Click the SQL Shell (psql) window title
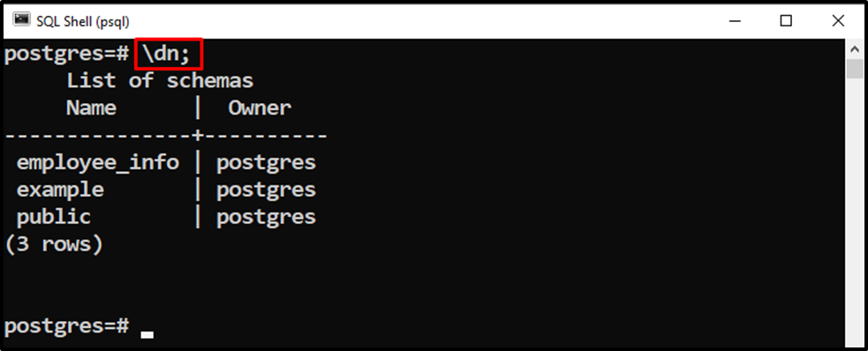 point(82,21)
